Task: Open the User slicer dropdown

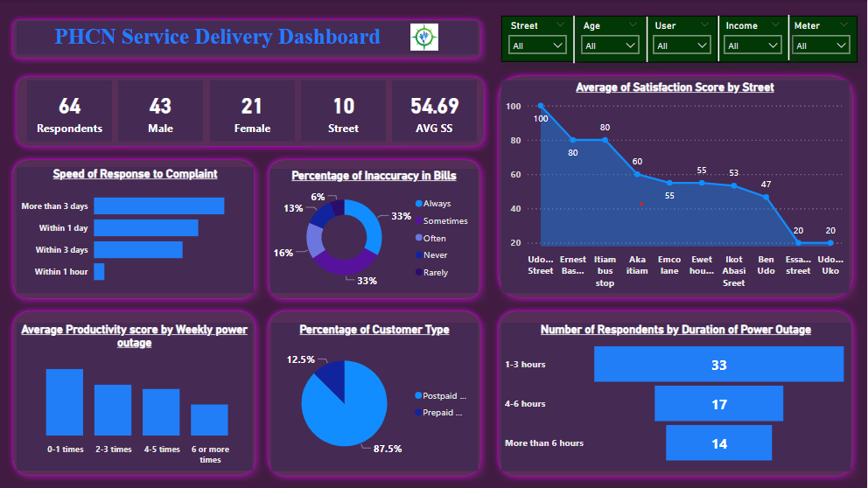Action: coord(682,45)
